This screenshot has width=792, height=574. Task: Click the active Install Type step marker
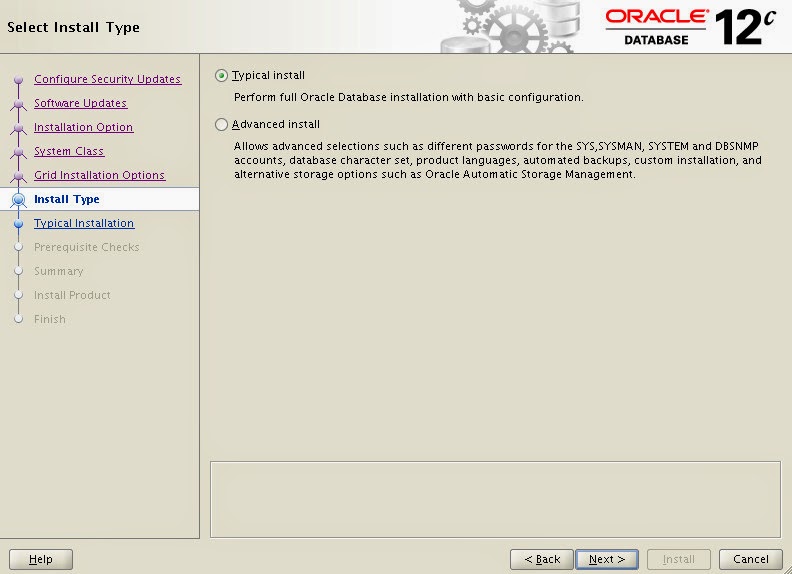pyautogui.click(x=19, y=200)
